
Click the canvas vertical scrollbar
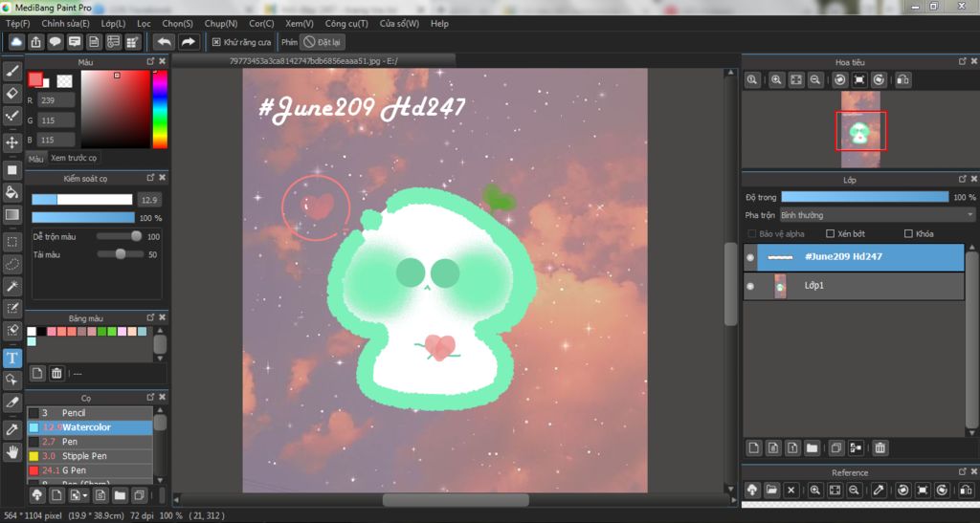pos(730,284)
